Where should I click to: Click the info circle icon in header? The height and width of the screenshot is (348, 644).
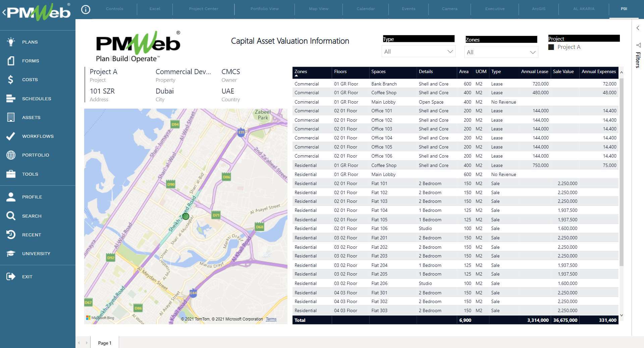pos(86,9)
